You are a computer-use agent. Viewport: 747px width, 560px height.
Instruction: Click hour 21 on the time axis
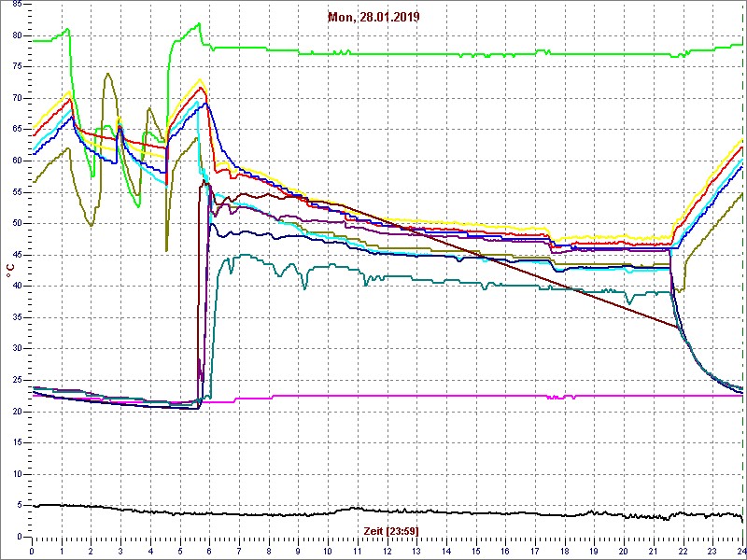coord(653,551)
